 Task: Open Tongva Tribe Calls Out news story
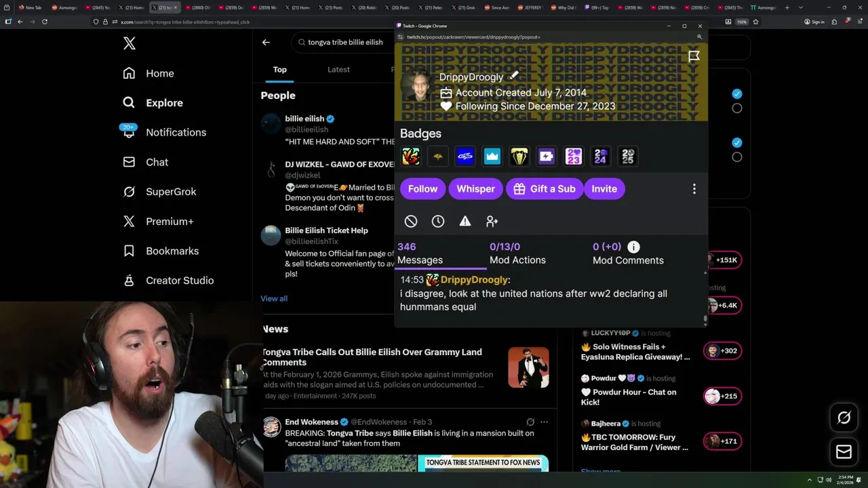coord(372,357)
